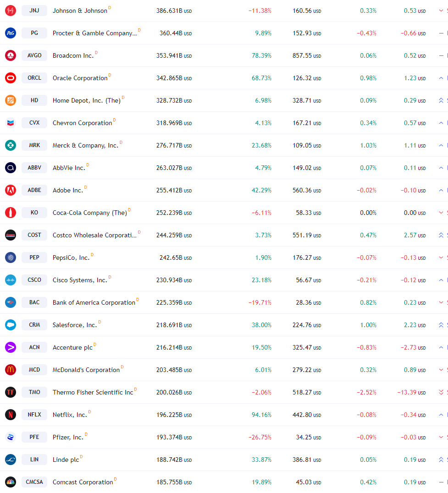Click the ORCL ticker badge
The height and width of the screenshot is (493, 448).
tap(34, 78)
